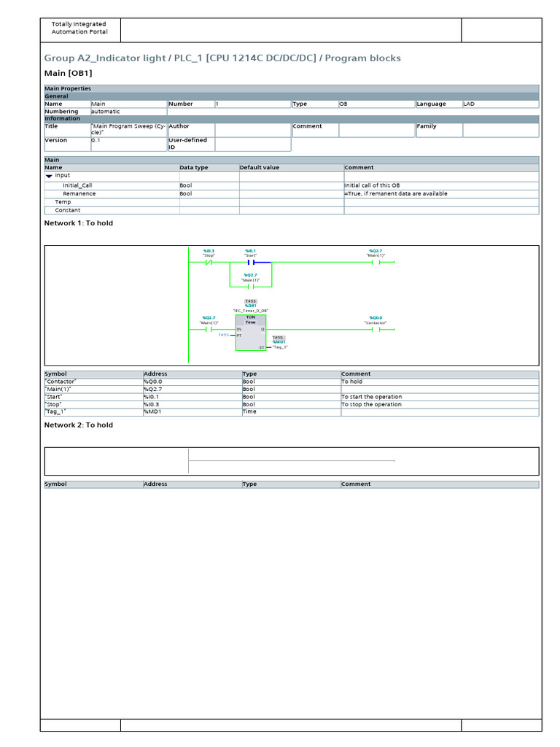Select the TON Time timer block
Screen dimensions: 560x747
click(x=251, y=333)
